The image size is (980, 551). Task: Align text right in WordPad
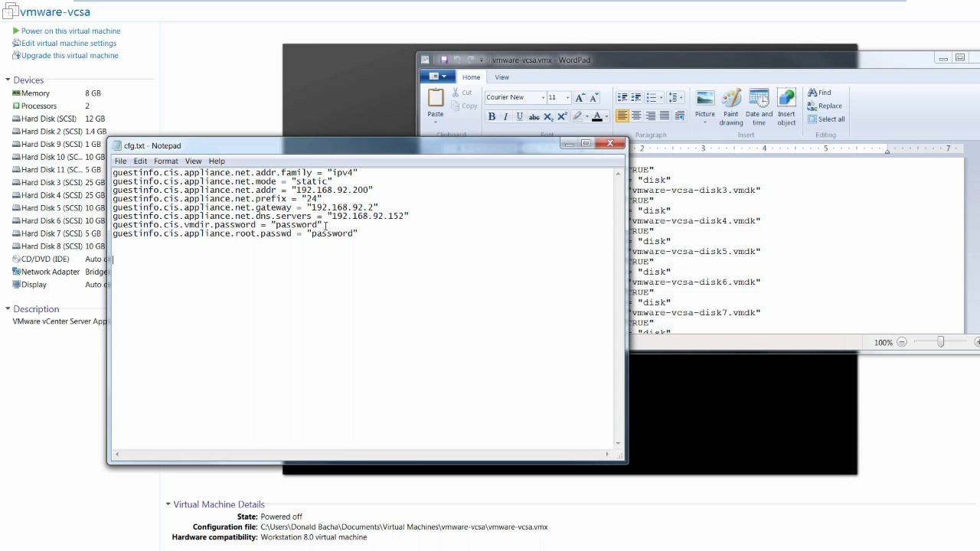click(x=651, y=116)
